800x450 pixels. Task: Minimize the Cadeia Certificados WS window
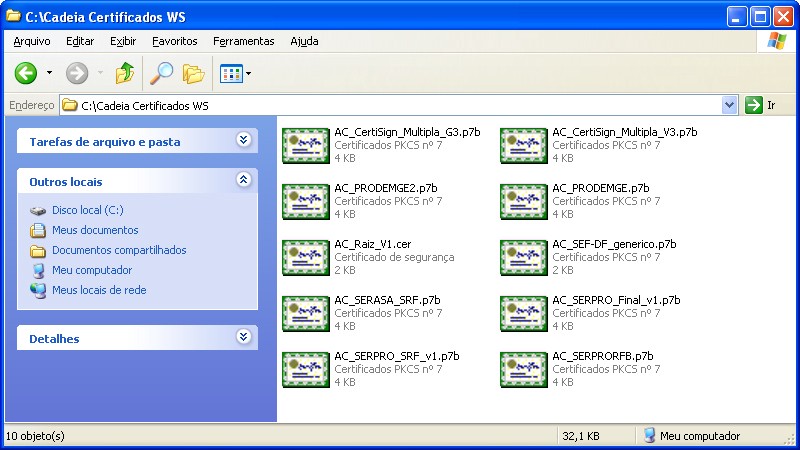point(736,17)
